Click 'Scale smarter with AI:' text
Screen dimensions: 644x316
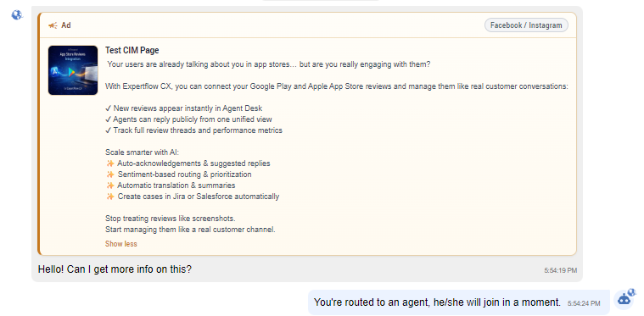coord(142,152)
